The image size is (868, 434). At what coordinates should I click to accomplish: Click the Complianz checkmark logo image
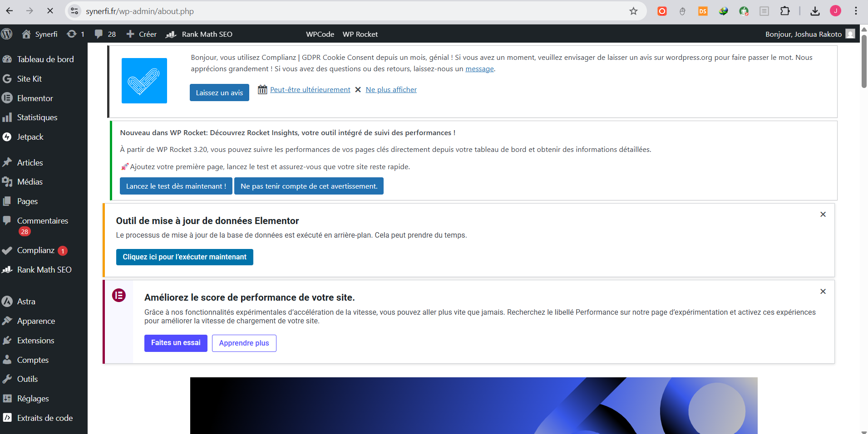click(x=144, y=81)
